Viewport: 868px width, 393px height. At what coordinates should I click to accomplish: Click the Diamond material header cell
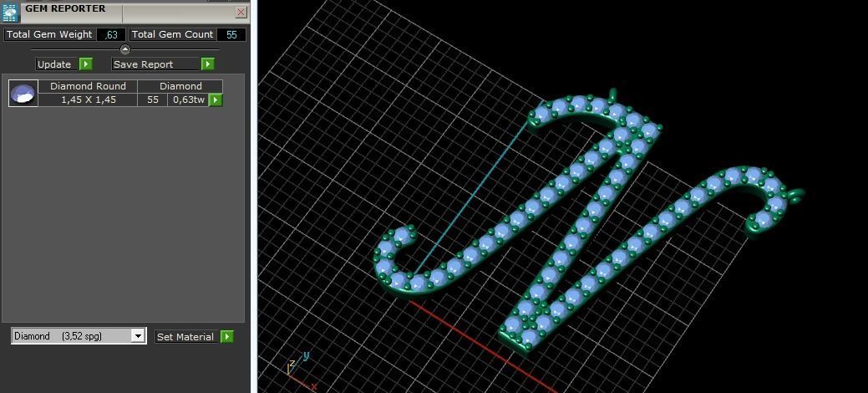180,86
